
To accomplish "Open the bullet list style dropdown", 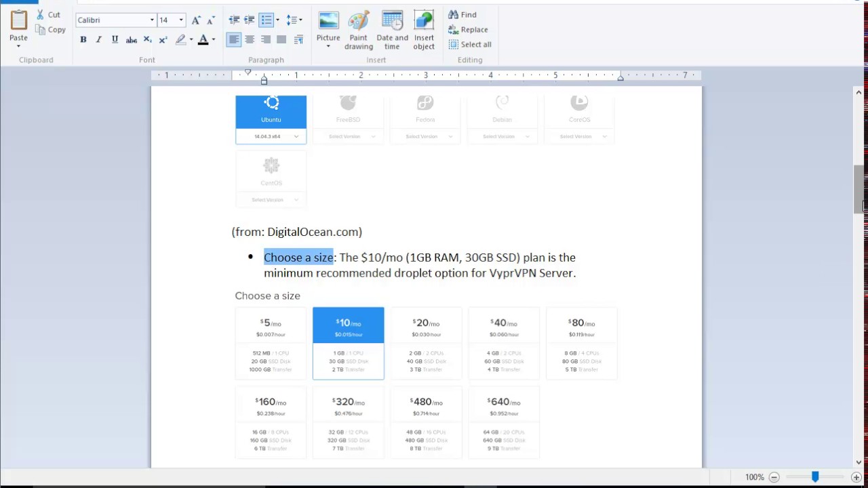I will 277,20.
